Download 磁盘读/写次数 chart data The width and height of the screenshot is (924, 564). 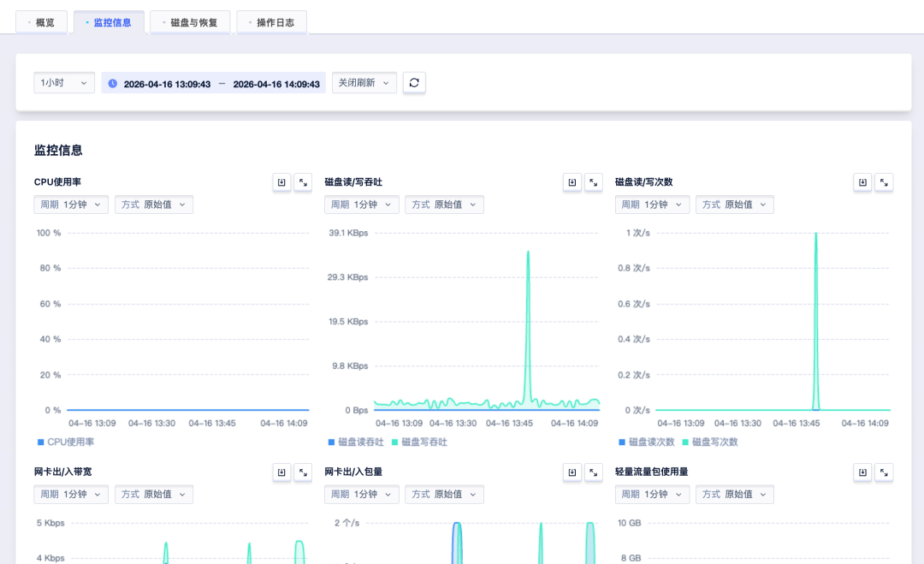pyautogui.click(x=862, y=182)
